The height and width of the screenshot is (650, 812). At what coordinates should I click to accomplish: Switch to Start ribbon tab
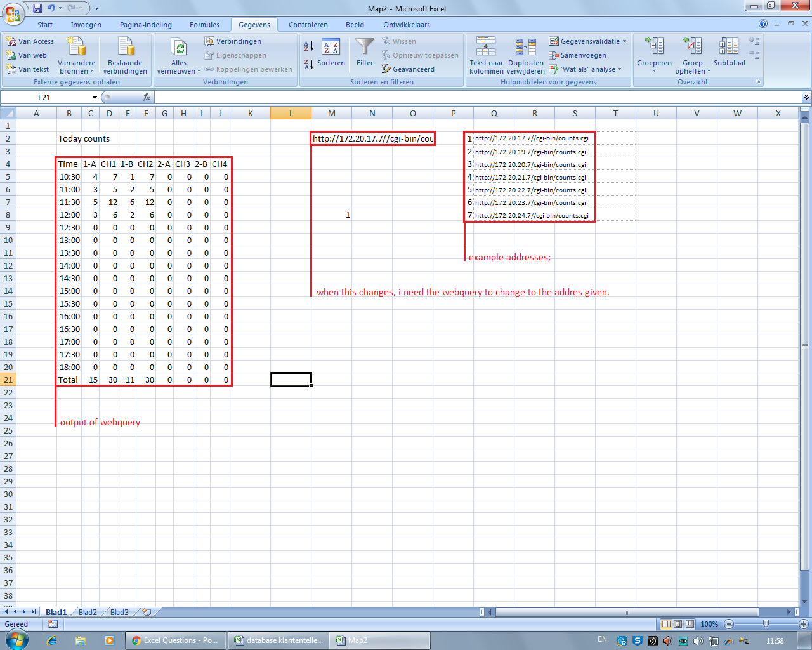pyautogui.click(x=45, y=25)
